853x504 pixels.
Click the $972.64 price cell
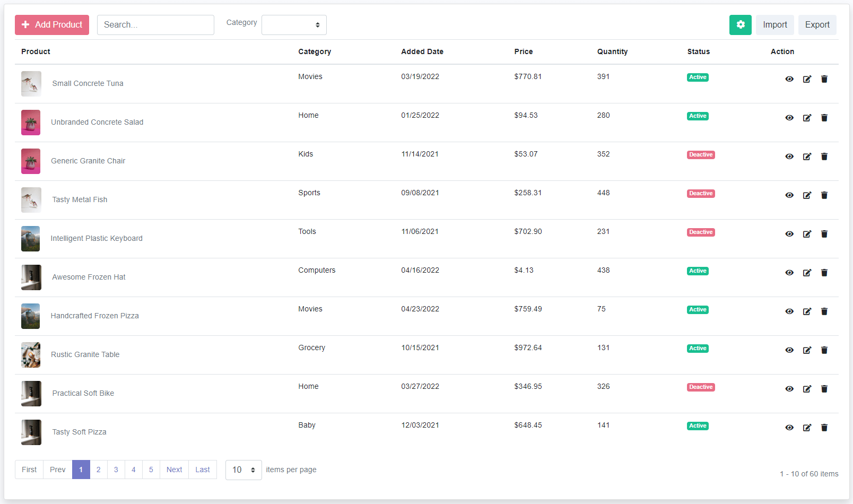[528, 347]
